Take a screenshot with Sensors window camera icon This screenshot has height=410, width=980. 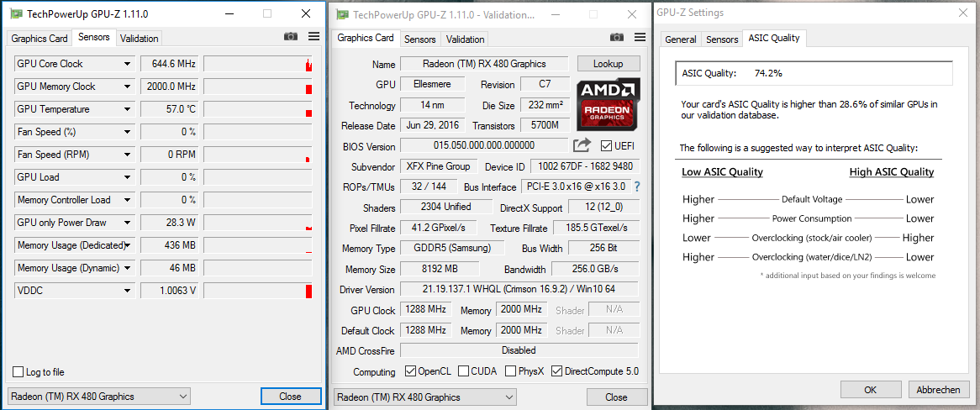(291, 37)
